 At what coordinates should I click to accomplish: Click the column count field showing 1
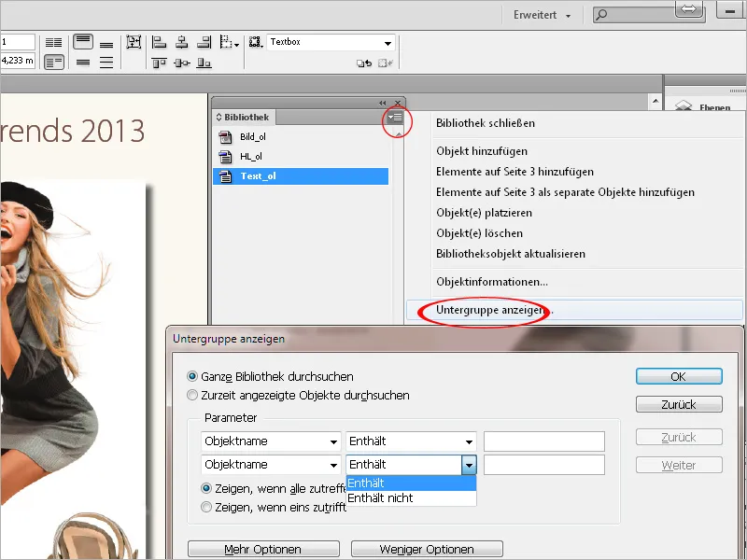[18, 42]
